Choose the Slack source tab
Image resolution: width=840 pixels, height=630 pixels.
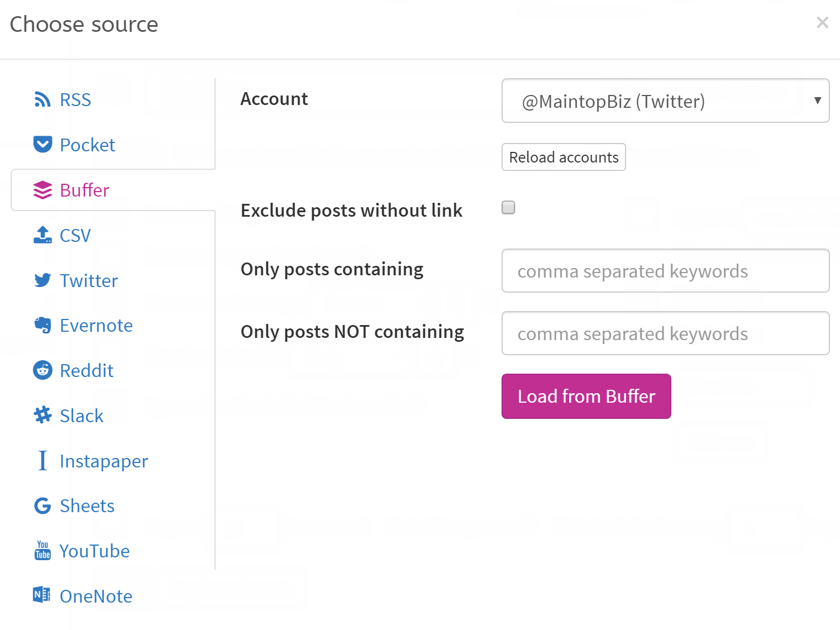tap(113, 416)
